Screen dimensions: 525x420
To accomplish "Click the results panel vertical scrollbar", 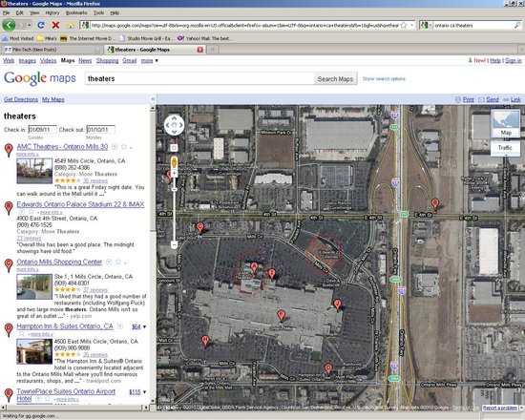I will pyautogui.click(x=153, y=255).
